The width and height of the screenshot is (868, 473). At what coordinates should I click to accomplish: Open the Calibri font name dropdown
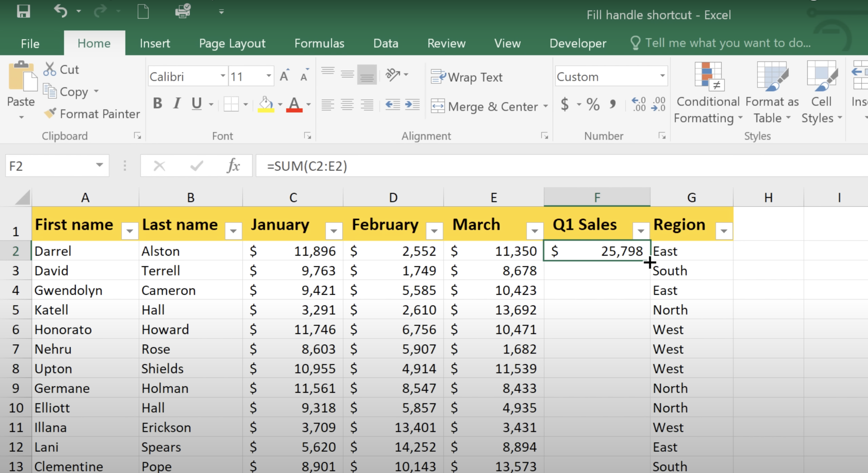coord(223,76)
